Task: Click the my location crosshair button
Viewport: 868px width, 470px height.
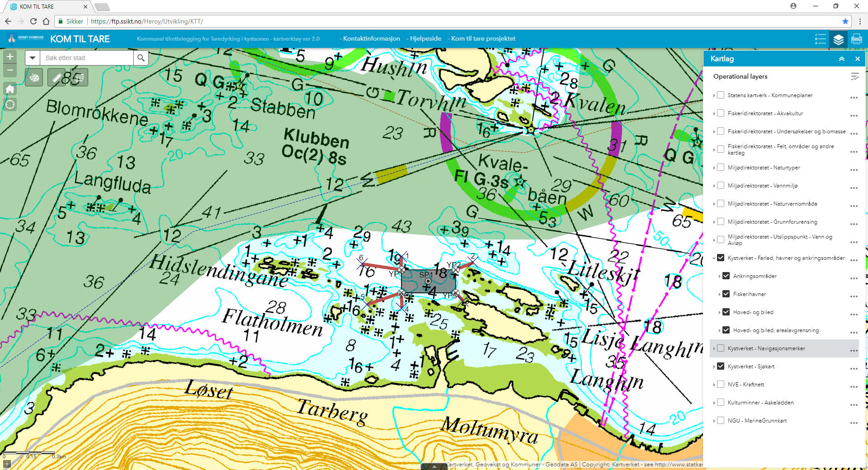Action: click(10, 105)
